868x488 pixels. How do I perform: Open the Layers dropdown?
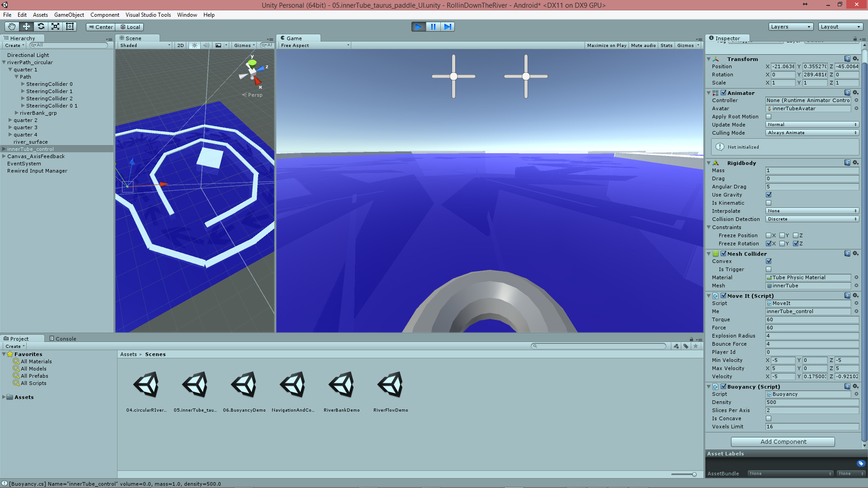[x=790, y=27]
